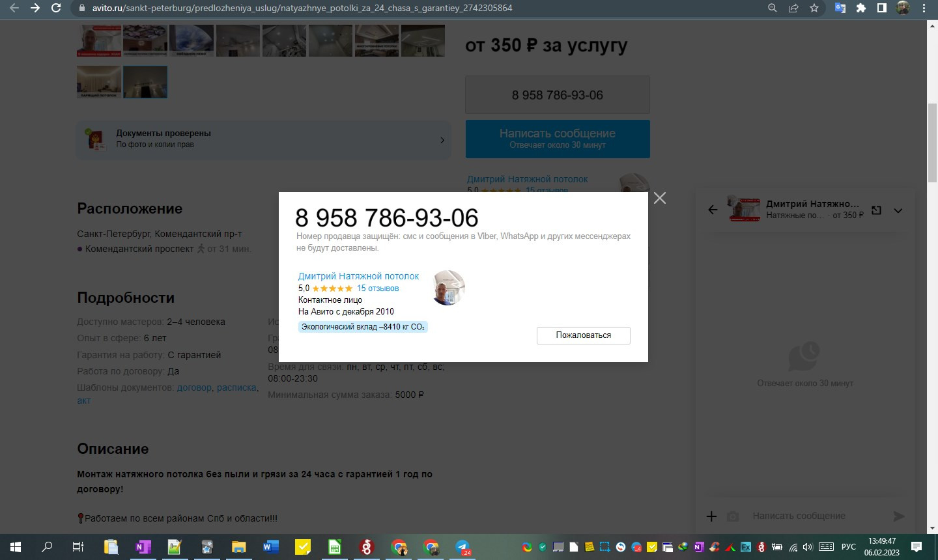
Task: Click the touch keyboard tray icon
Action: coord(826,547)
